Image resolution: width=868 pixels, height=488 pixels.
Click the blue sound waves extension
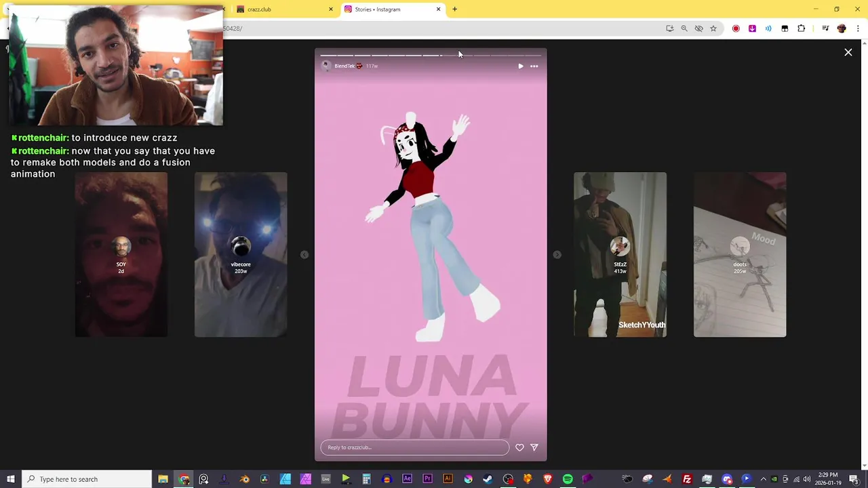(x=768, y=28)
